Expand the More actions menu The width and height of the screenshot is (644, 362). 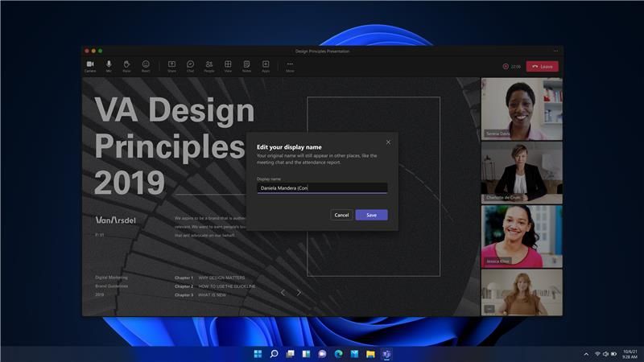(x=290, y=66)
